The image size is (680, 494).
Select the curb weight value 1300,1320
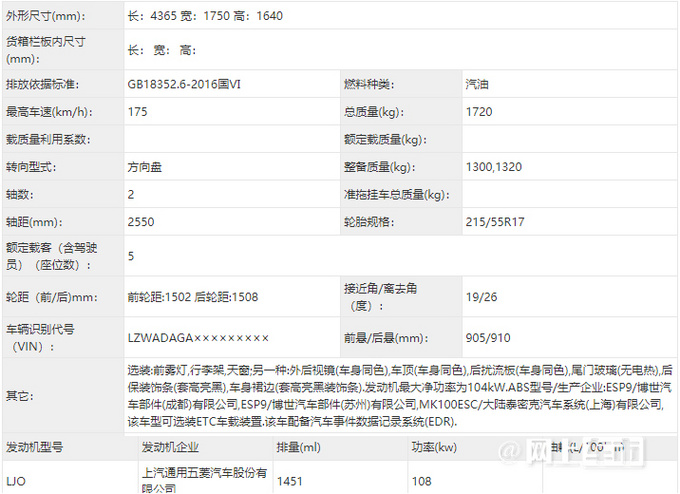coord(494,167)
